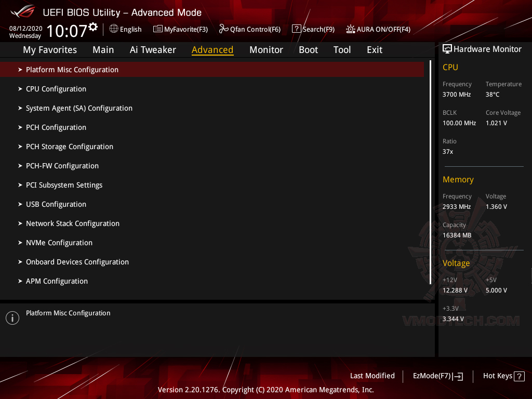Screen dimensions: 532x399
Task: Click the Version 2.20.1276 copyright text
Action: 265,390
